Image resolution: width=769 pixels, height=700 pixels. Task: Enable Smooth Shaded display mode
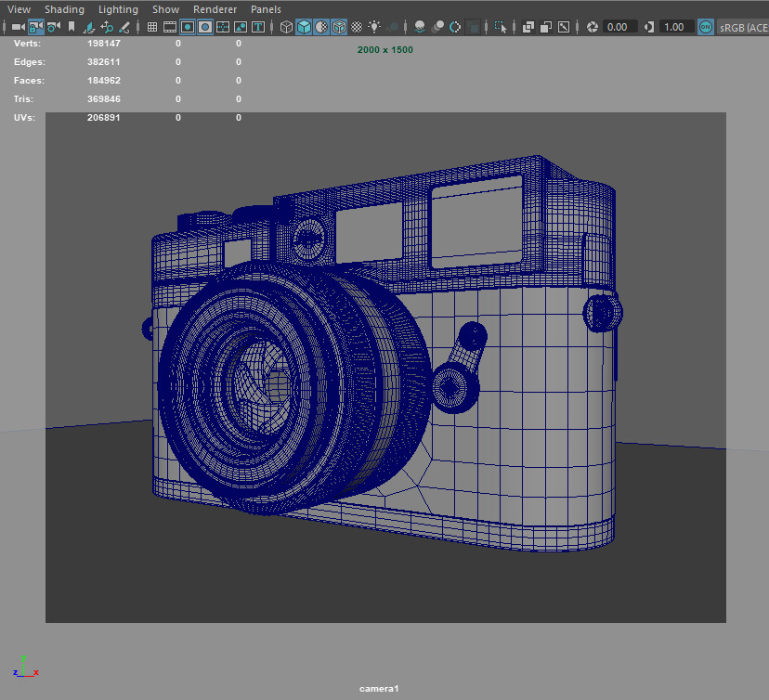pos(304,27)
